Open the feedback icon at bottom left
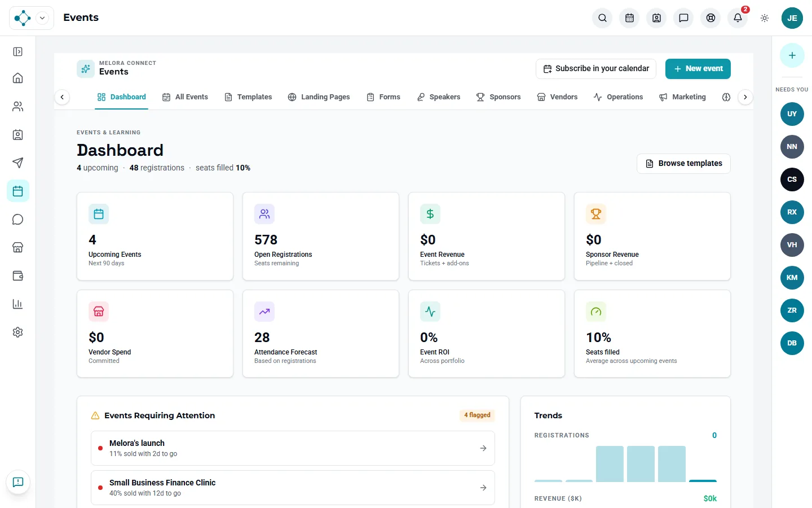Image resolution: width=812 pixels, height=508 pixels. tap(18, 482)
